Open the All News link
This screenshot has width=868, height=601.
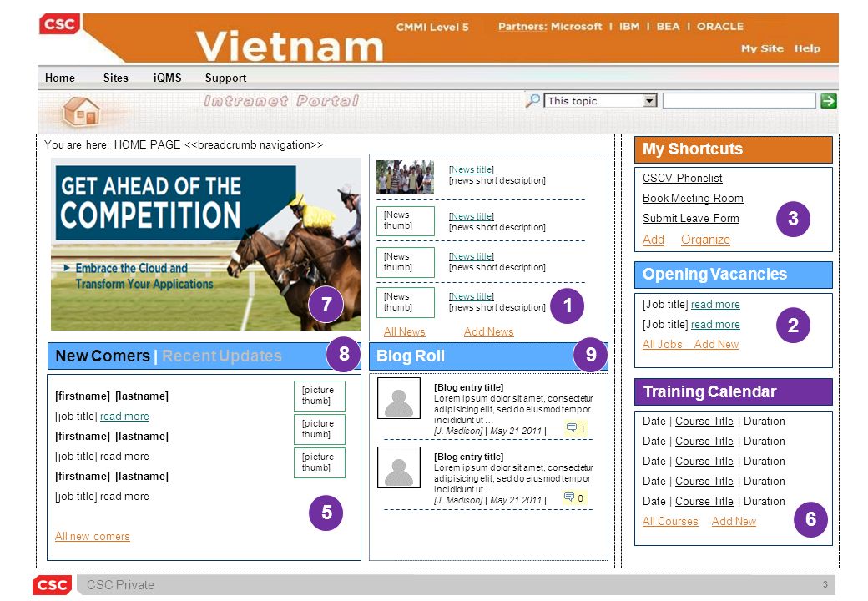(404, 331)
